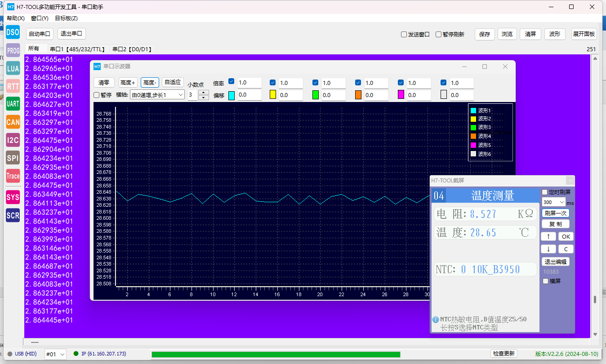This screenshot has width=606, height=364.
Task: Open the CAN bus tool
Action: pyautogui.click(x=13, y=122)
